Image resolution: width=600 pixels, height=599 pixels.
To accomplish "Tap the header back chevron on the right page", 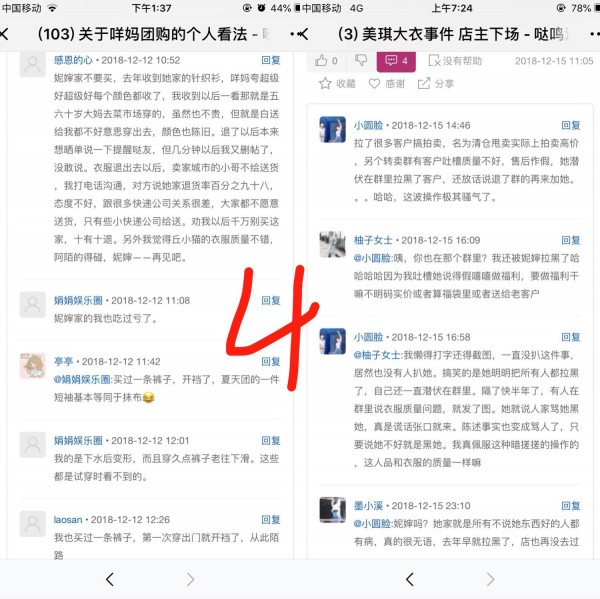I will pos(304,34).
